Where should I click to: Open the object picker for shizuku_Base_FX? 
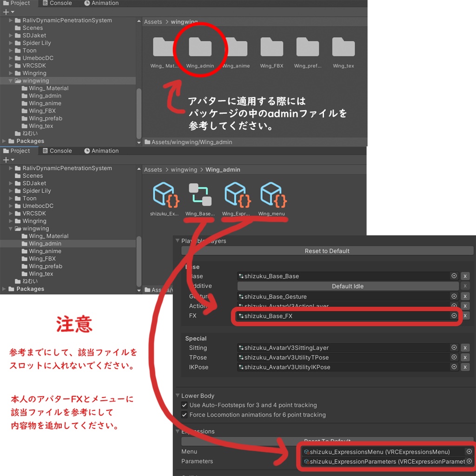[454, 316]
